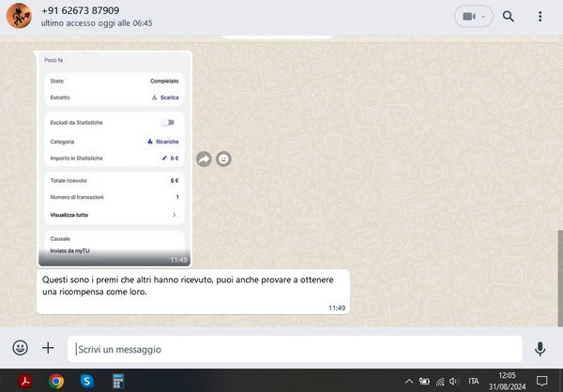Open the three-dot chat menu
563x392 pixels.
tap(540, 16)
